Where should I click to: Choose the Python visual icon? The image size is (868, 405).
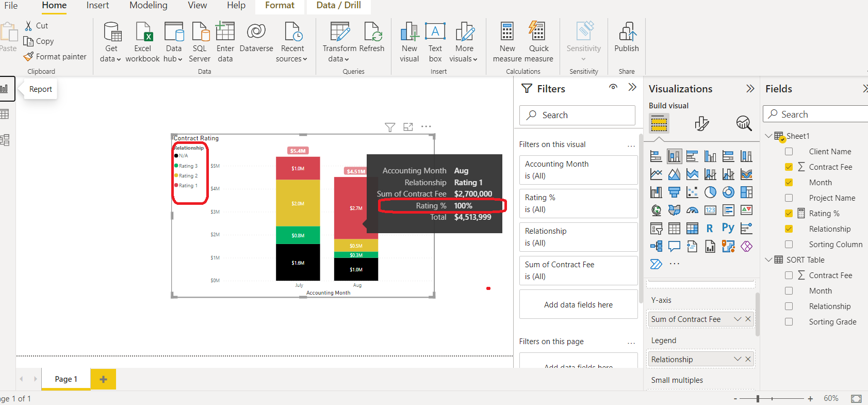[x=728, y=228]
